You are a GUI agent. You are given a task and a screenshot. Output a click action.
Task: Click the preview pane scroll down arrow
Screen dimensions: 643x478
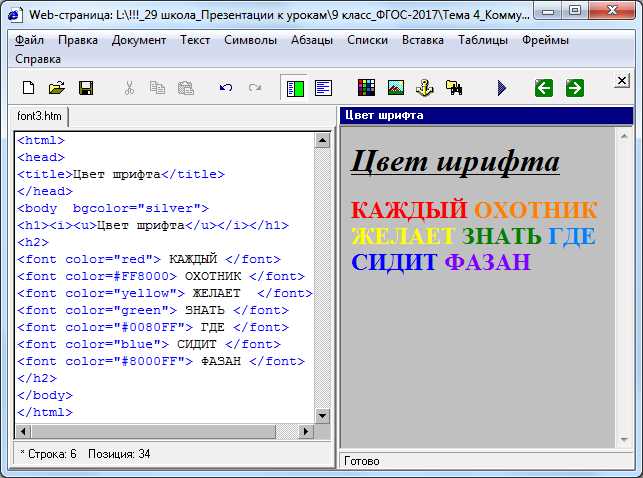pyautogui.click(x=624, y=440)
